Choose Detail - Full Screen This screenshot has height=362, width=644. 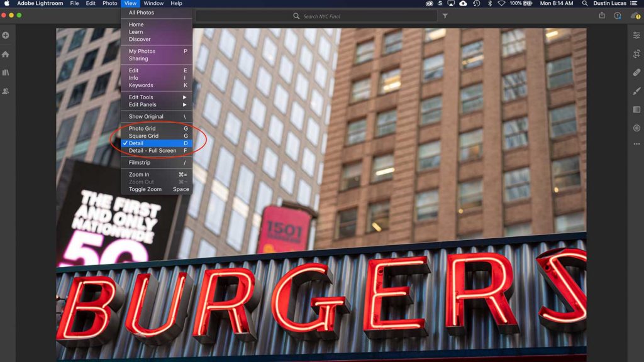[156, 151]
